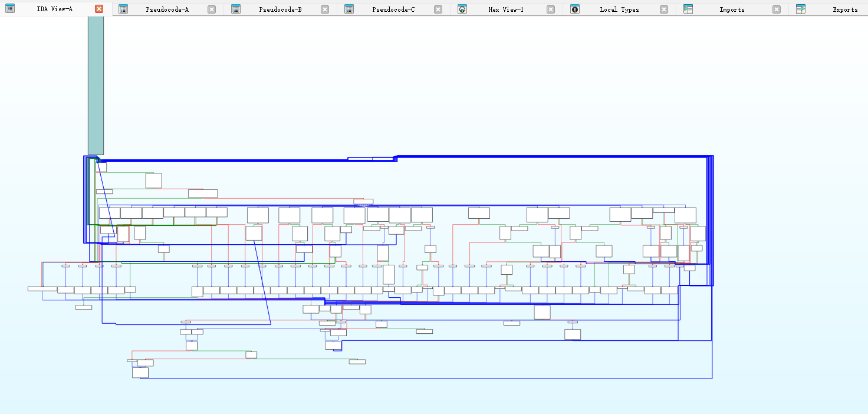Screen dimensions: 868x414
Task: Open the Imports tab
Action: pyautogui.click(x=732, y=9)
